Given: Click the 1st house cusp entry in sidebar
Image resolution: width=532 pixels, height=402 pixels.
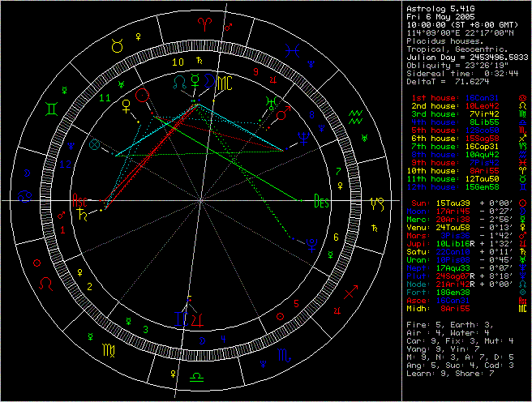Looking at the screenshot, I should pos(456,96).
